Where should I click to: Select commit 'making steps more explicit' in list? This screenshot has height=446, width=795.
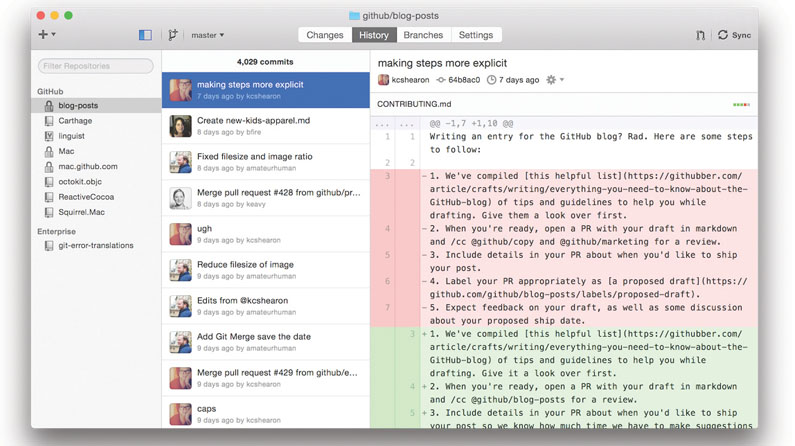coord(266,90)
